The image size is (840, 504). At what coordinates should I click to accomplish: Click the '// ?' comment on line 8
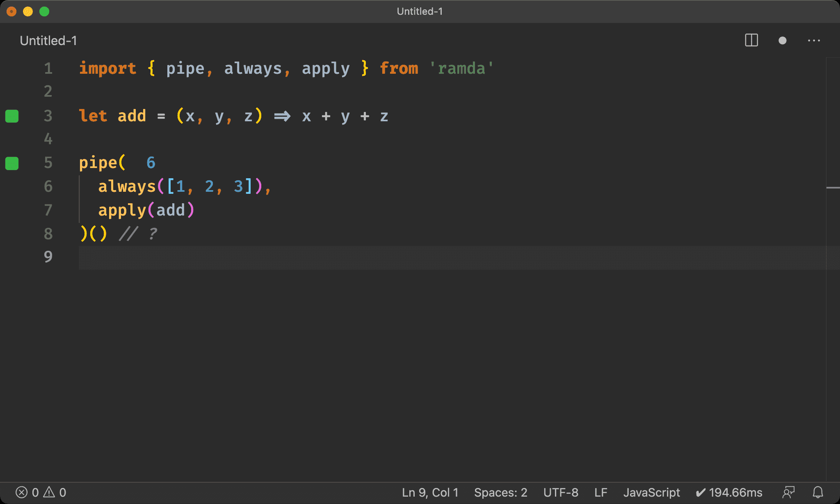138,234
